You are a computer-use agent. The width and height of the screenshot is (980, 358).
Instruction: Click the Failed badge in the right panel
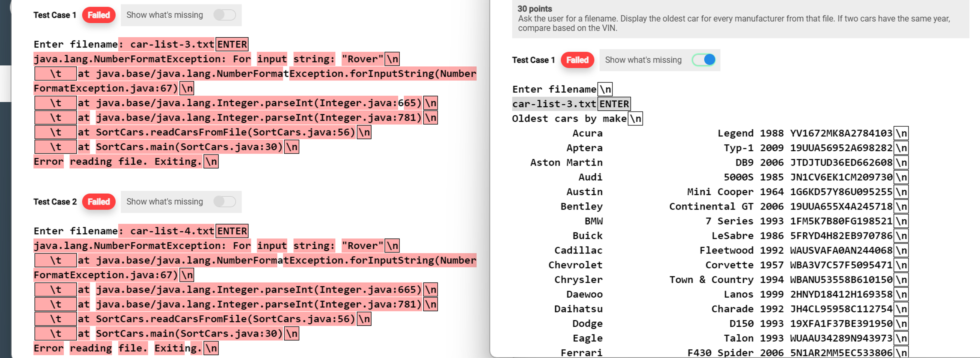577,60
